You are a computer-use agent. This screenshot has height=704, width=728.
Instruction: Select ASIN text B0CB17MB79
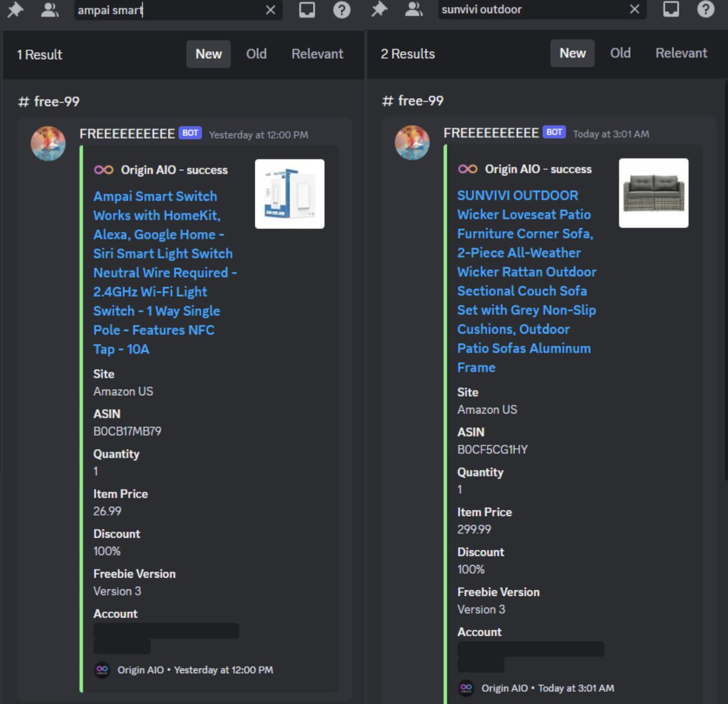point(127,431)
